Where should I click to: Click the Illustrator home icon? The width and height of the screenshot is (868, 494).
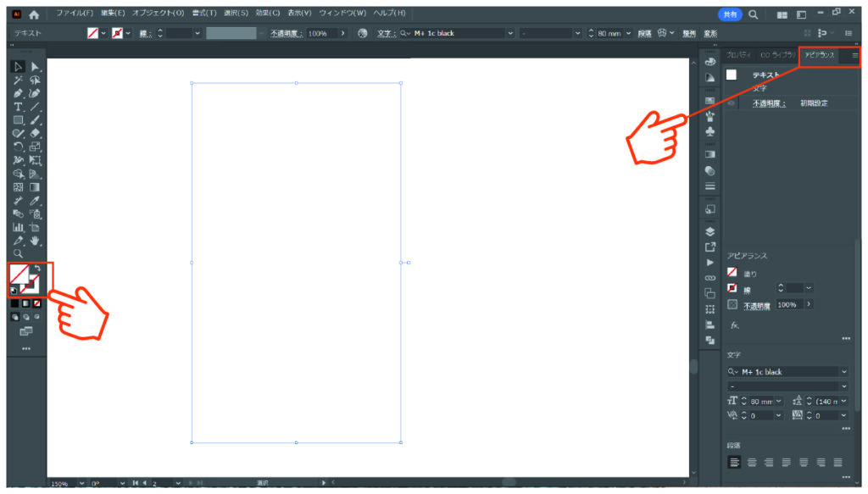34,15
